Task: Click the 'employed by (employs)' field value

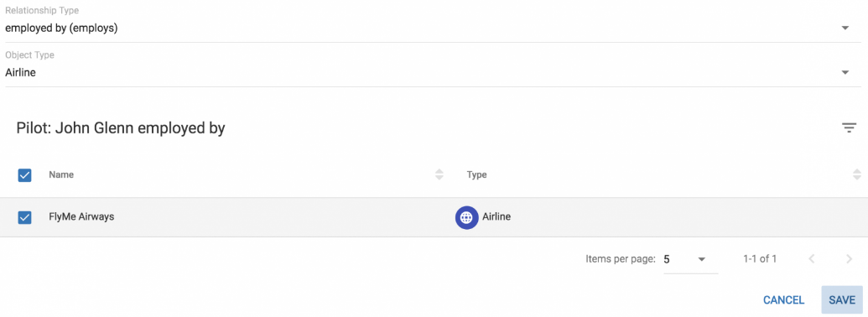Action: click(61, 29)
